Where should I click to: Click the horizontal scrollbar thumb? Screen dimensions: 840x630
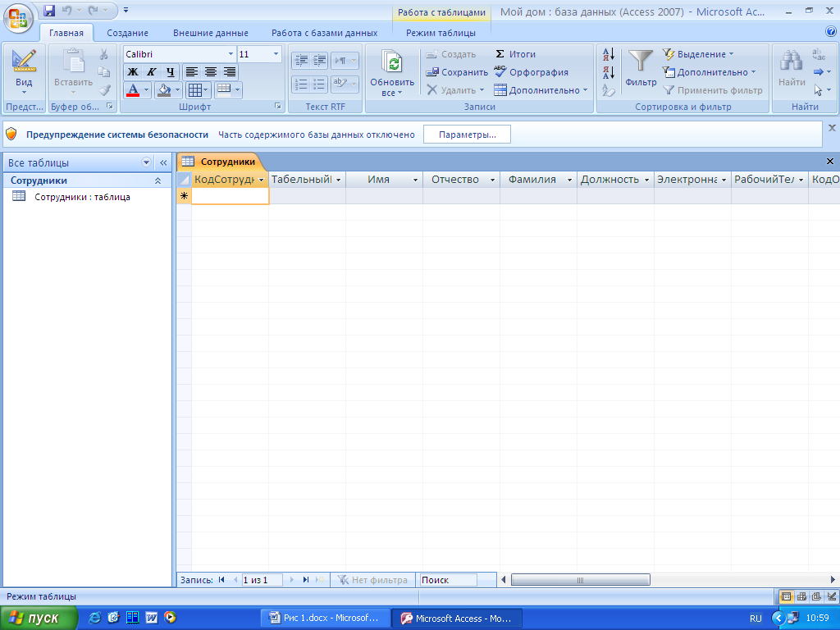pyautogui.click(x=580, y=580)
